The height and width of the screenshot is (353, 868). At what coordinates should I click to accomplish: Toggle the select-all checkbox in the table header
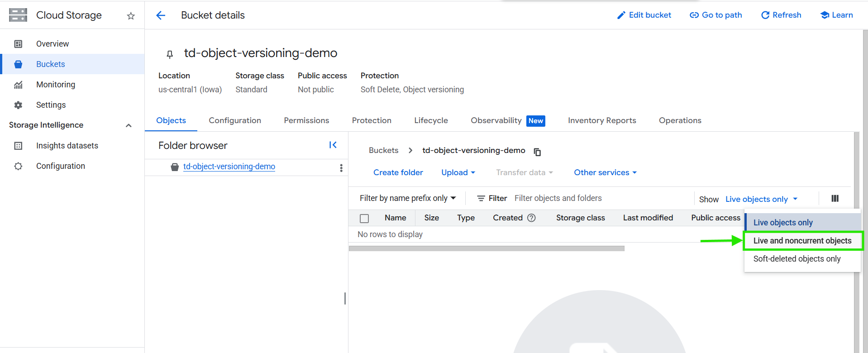click(364, 219)
